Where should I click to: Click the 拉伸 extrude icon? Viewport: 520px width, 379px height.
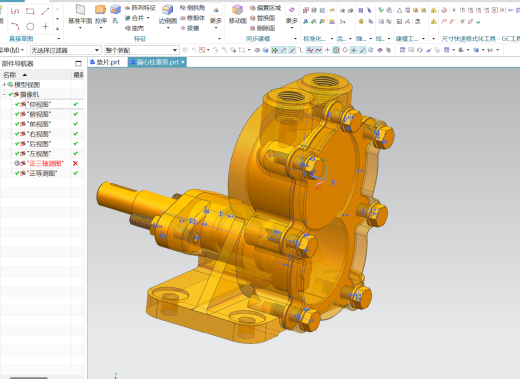pos(100,10)
